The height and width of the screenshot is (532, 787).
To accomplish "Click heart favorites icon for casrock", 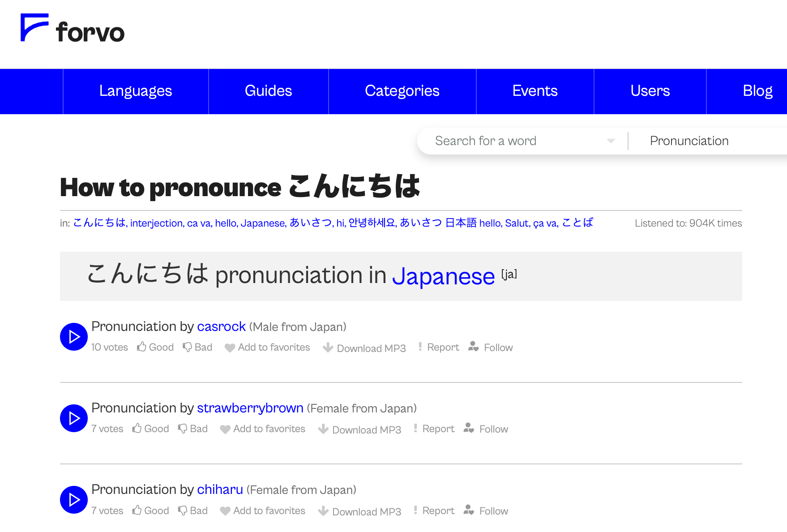I will click(230, 348).
